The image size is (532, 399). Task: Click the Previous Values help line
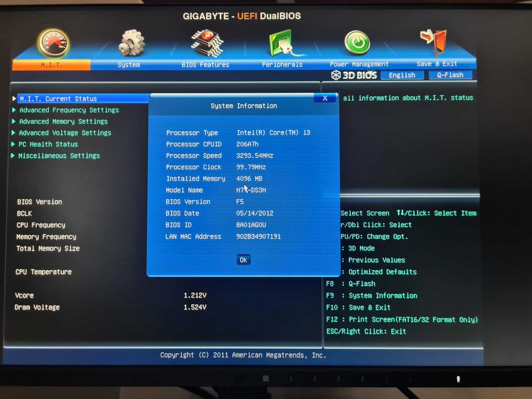coord(373,260)
